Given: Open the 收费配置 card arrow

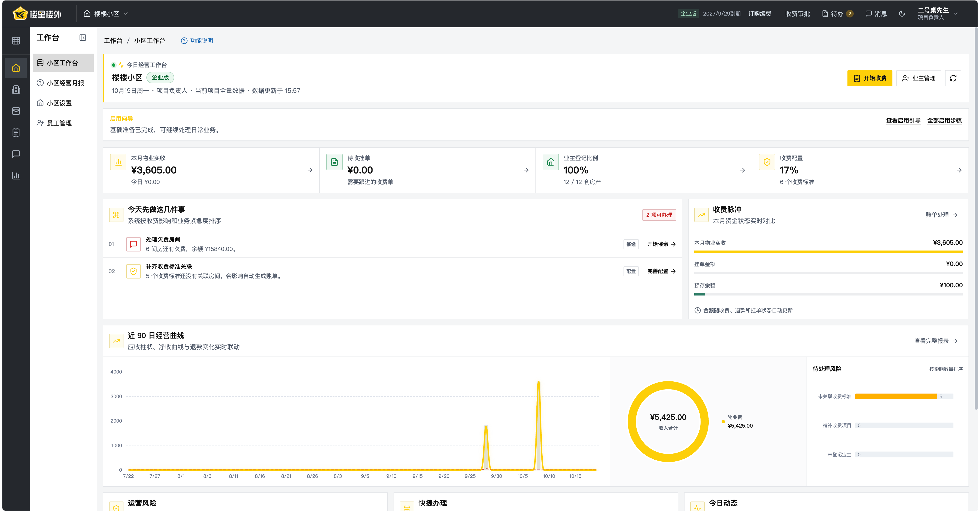Looking at the screenshot, I should [x=959, y=170].
